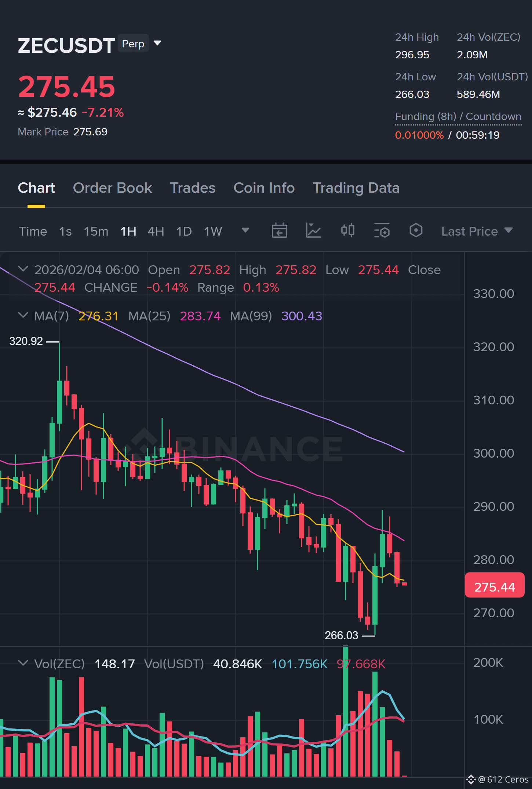The image size is (532, 789).
Task: Switch to the Trading Data tab
Action: coord(356,188)
